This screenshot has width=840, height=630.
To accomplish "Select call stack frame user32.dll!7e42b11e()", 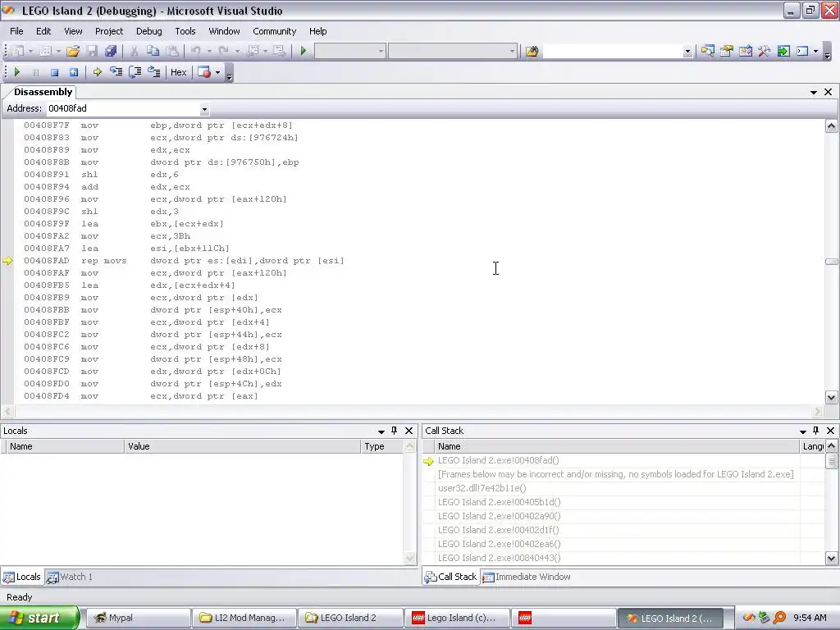I will [x=482, y=488].
